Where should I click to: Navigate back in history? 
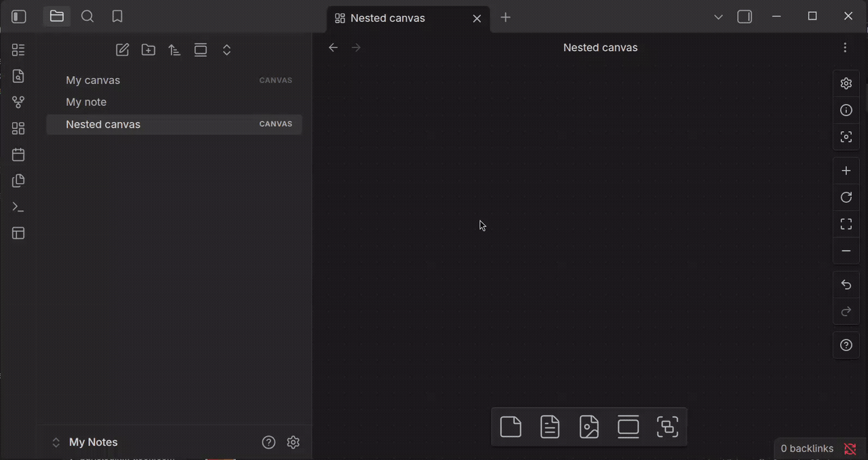(x=333, y=47)
